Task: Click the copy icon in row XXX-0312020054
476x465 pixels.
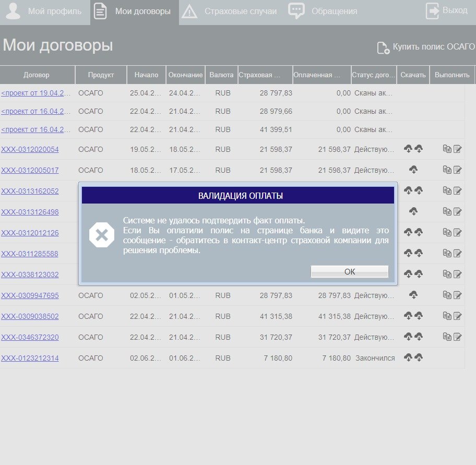Action: (447, 149)
